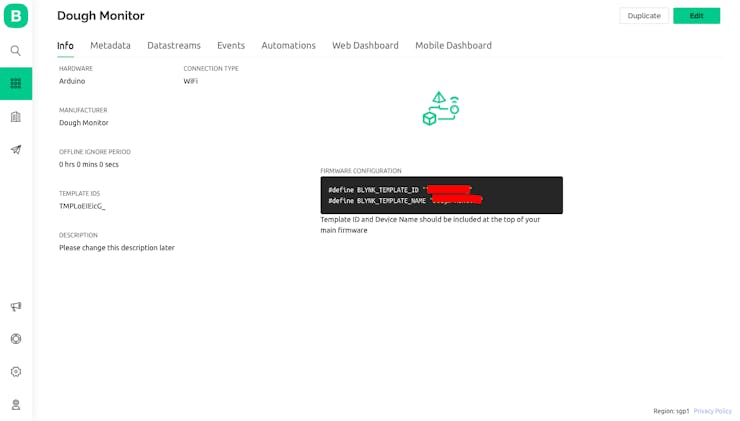740x421 pixels.
Task: Click the paper plane icon
Action: click(x=16, y=150)
